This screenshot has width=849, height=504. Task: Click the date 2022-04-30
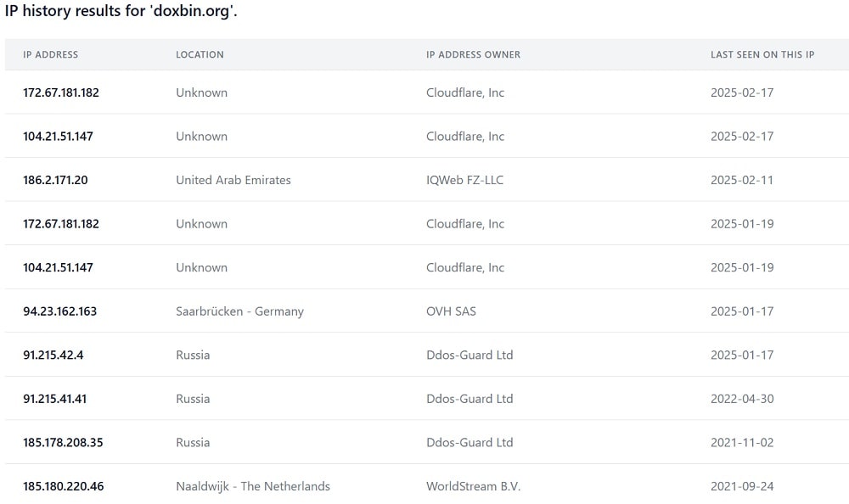click(742, 399)
